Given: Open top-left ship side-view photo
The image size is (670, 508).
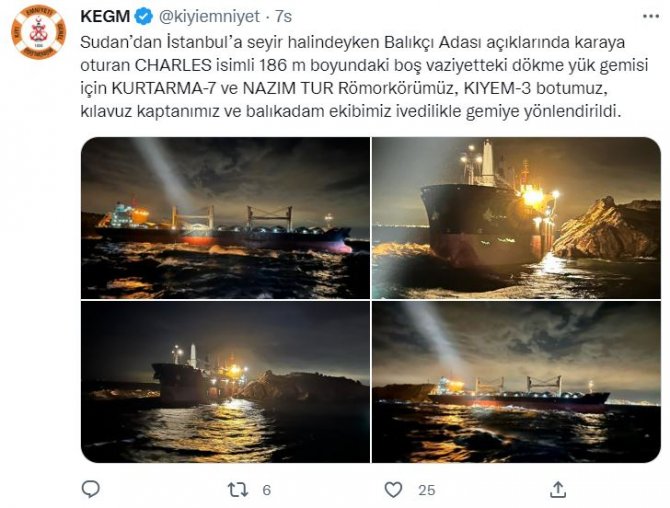Looking at the screenshot, I should 225,218.
